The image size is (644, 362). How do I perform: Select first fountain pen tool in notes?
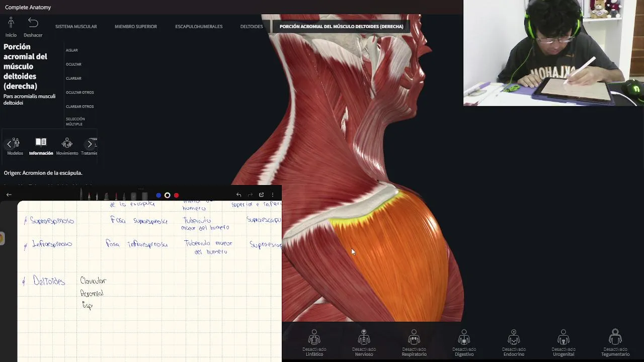(81, 194)
